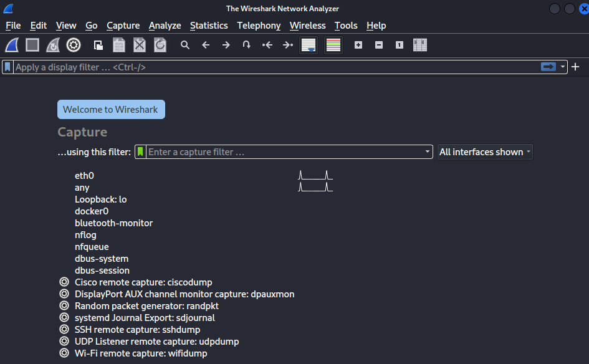Restart the current capture
This screenshot has height=364, width=589.
53,45
